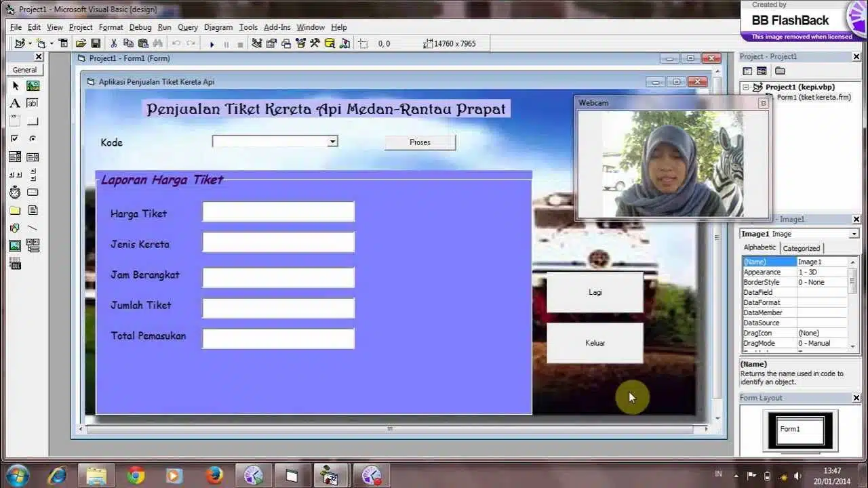The image size is (868, 488).
Task: Select the PictureBox tool in toolbox
Action: [32, 86]
